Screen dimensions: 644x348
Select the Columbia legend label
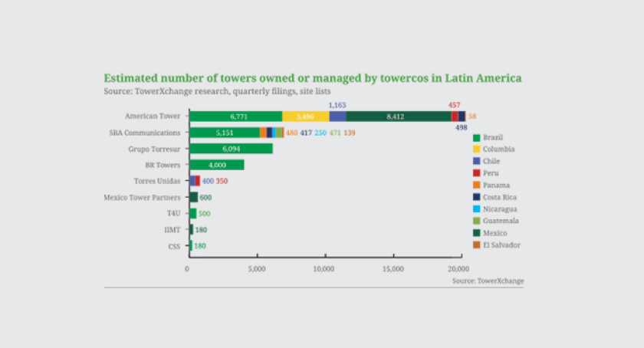coord(498,149)
